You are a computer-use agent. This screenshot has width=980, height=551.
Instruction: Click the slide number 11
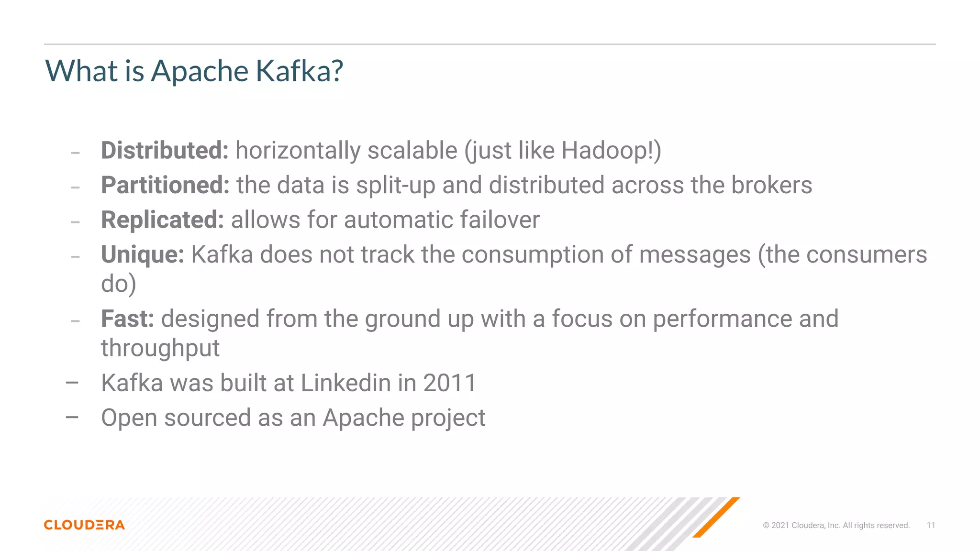click(x=931, y=525)
